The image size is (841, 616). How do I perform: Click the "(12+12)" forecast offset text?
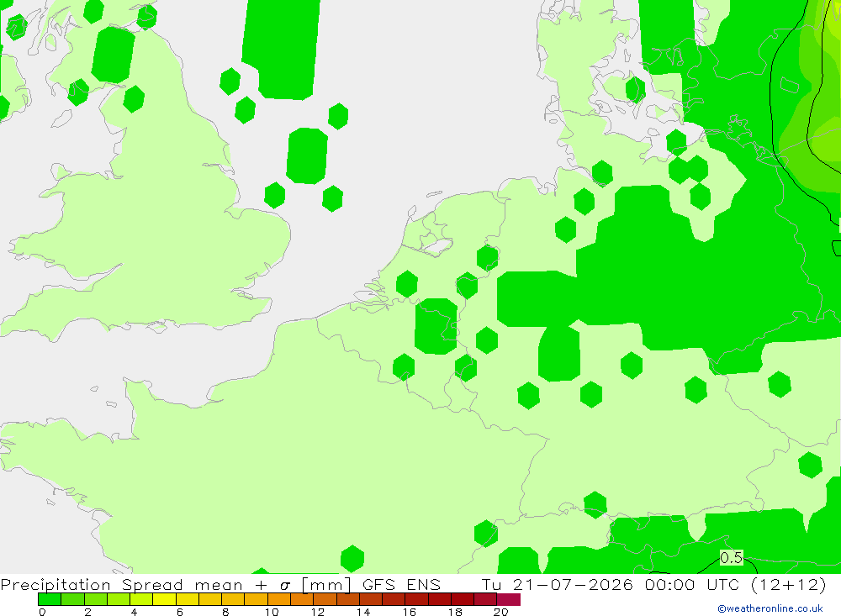pos(789,584)
